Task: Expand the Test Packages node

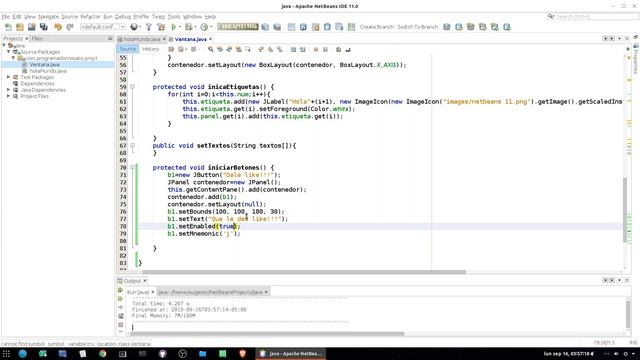Action: coord(9,77)
